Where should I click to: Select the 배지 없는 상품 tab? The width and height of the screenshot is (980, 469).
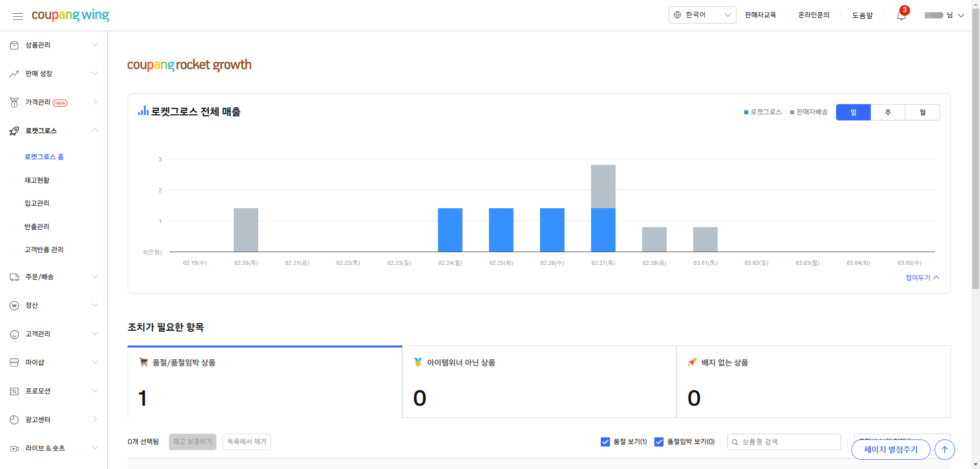click(814, 382)
